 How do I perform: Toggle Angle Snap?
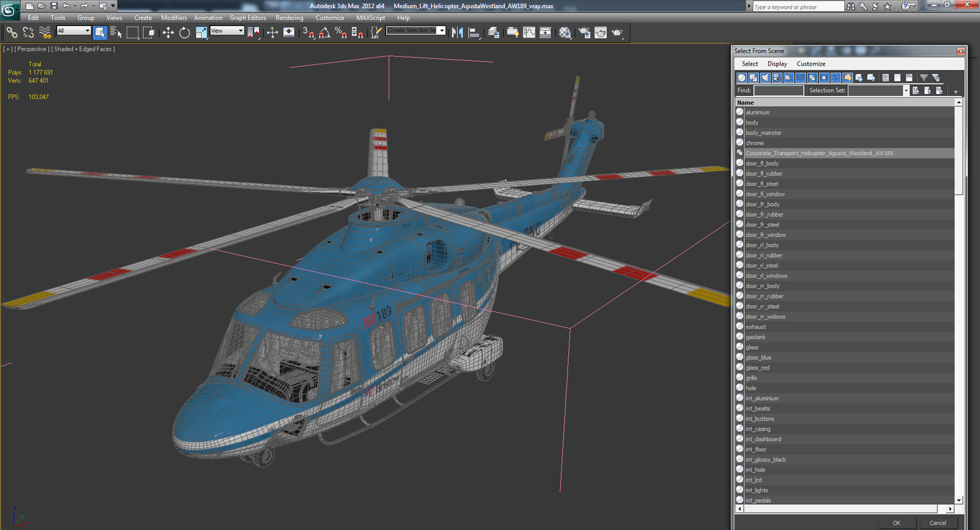click(324, 32)
